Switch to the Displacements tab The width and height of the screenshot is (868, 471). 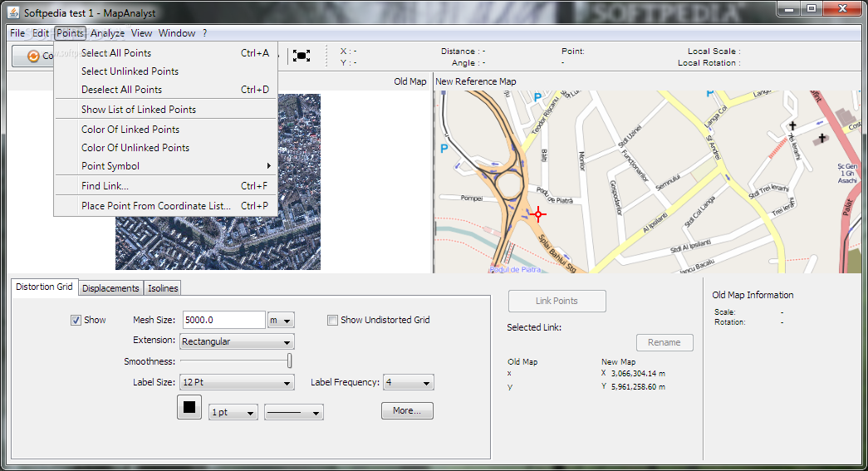click(110, 288)
